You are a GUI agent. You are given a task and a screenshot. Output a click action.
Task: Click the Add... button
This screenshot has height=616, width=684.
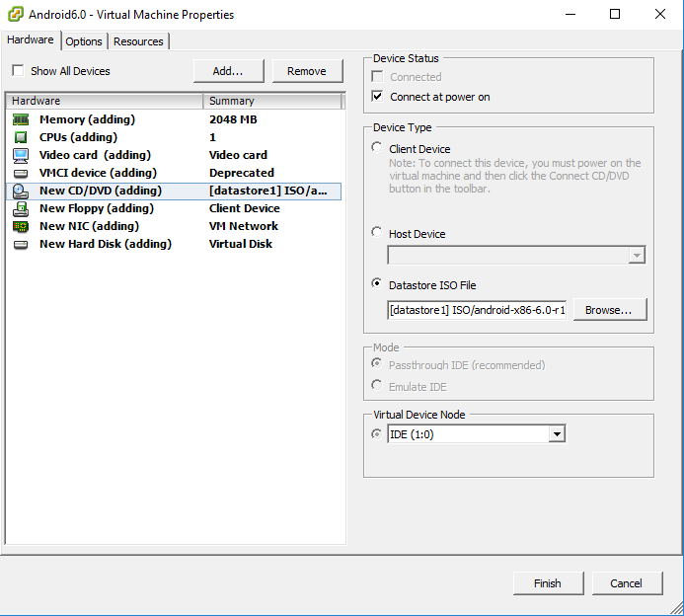click(x=229, y=71)
